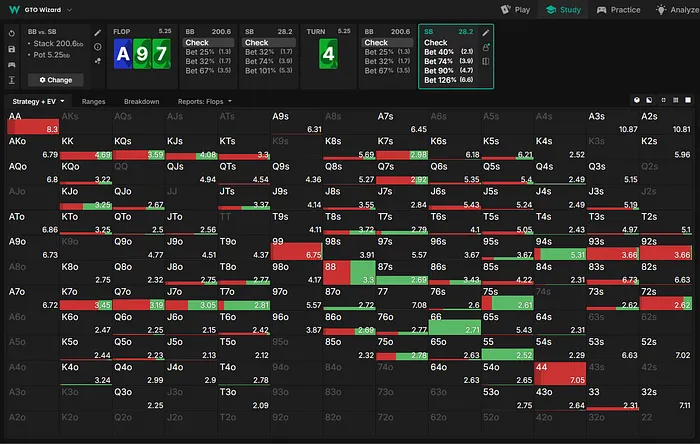The height and width of the screenshot is (444, 700).
Task: Toggle the pie chart view icon
Action: pyautogui.click(x=637, y=101)
